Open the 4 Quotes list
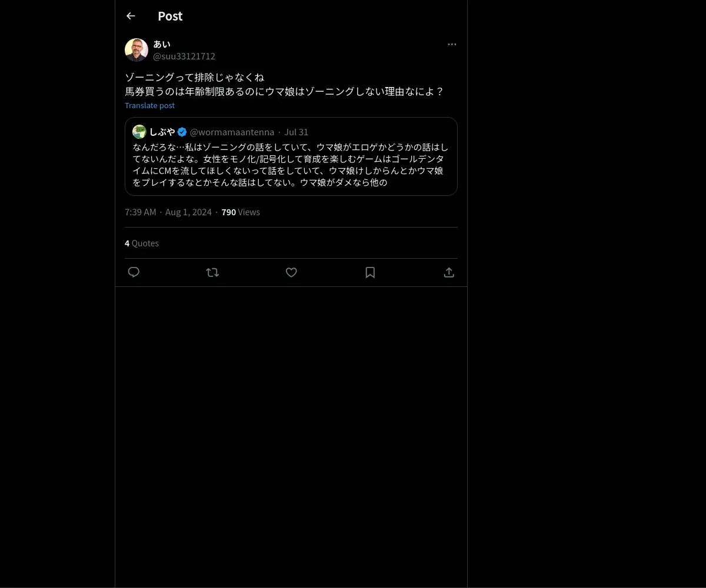Viewport: 706px width, 588px height. point(142,243)
